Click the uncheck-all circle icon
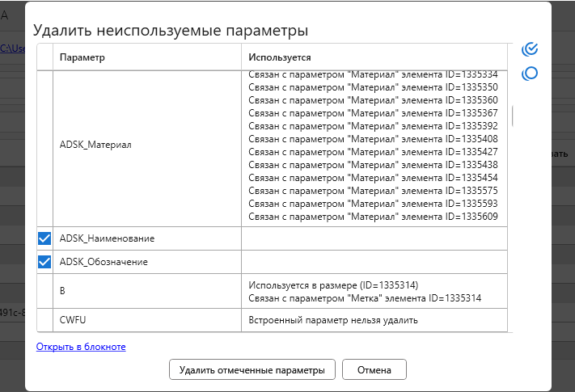The width and height of the screenshot is (575, 392). click(531, 74)
